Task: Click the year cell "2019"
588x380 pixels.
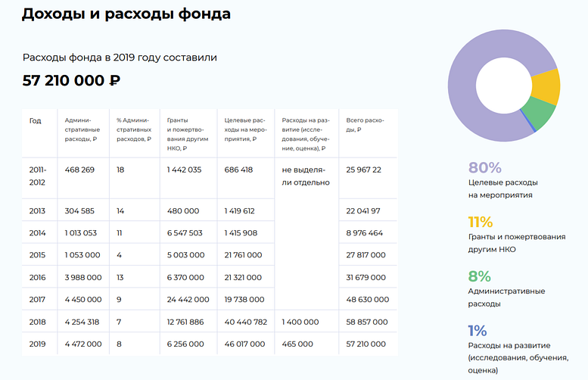Action: pos(38,344)
